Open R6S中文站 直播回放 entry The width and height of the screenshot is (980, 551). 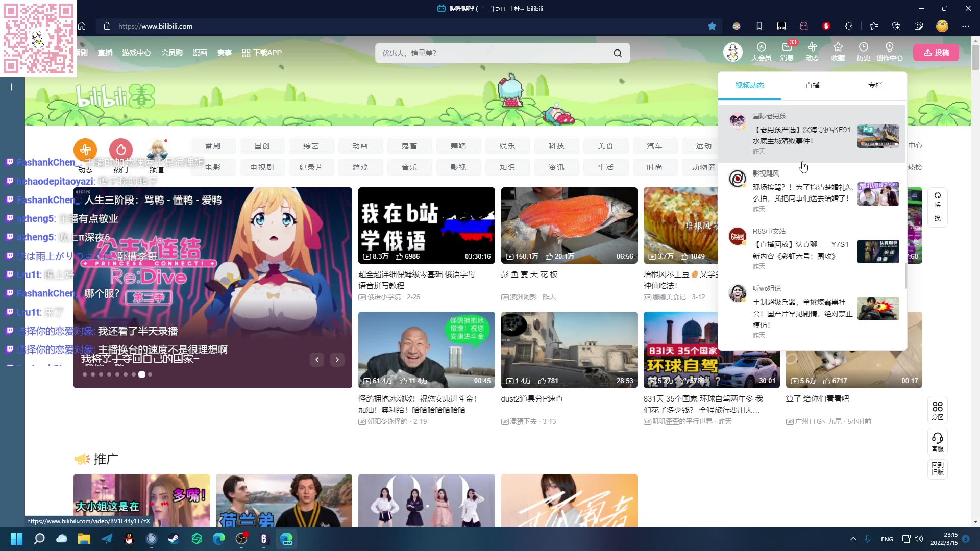click(812, 248)
